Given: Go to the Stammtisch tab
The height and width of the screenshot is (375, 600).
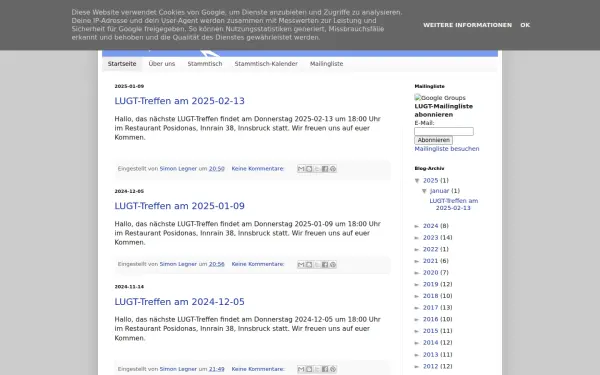Looking at the screenshot, I should pos(205,64).
